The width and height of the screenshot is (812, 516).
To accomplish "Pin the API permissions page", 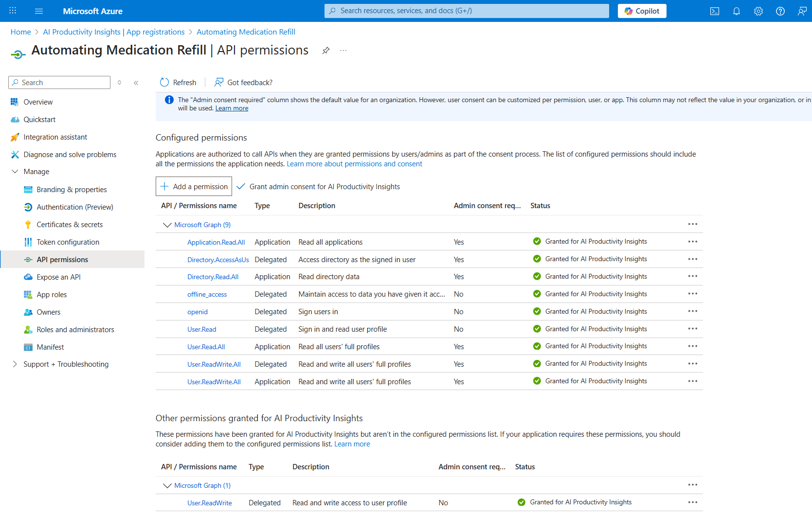I will coord(326,51).
